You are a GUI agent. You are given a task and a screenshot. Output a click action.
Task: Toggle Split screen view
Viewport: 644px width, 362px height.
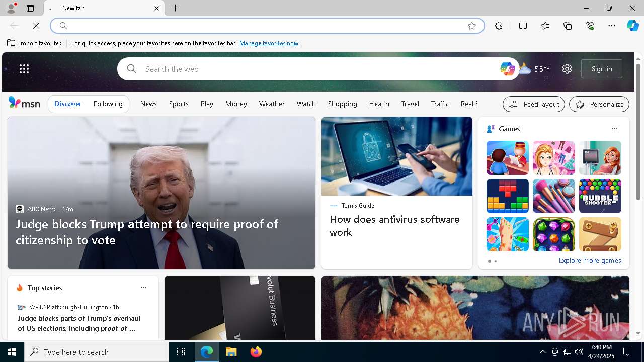click(x=523, y=26)
